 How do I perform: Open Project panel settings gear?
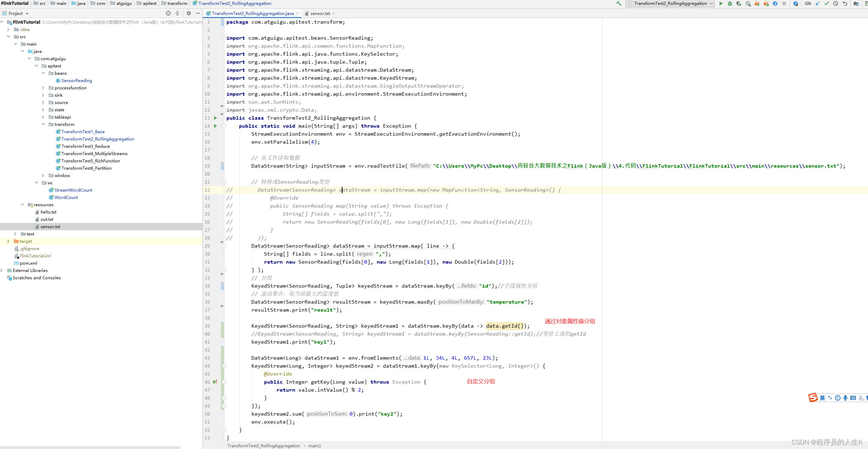click(189, 13)
